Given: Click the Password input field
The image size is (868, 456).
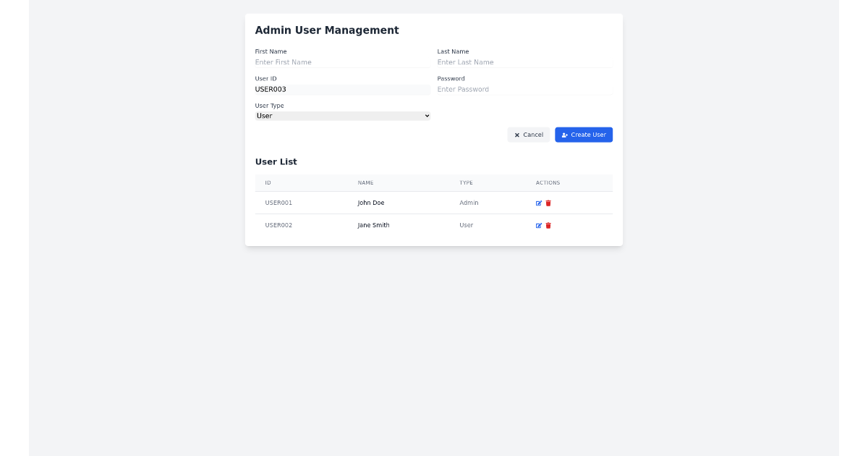Looking at the screenshot, I should [x=524, y=89].
